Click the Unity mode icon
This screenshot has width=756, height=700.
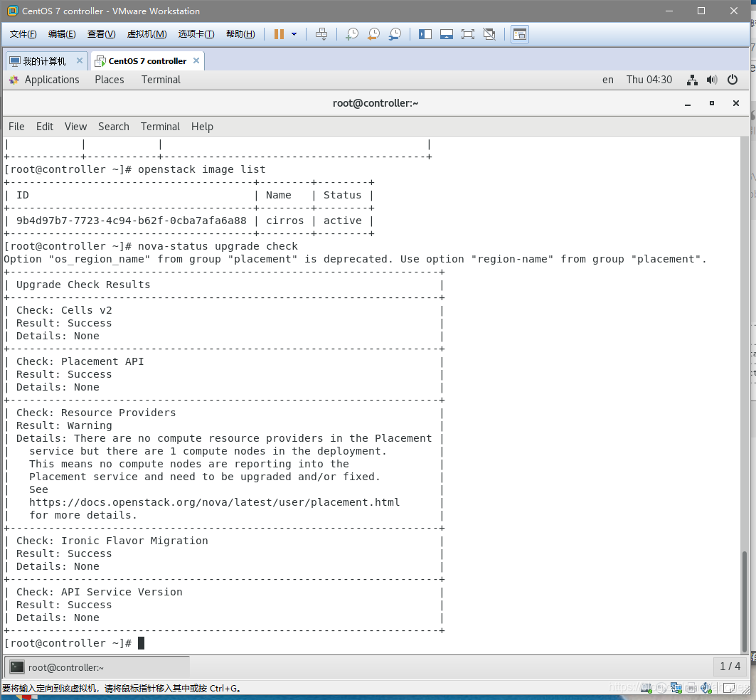(489, 34)
